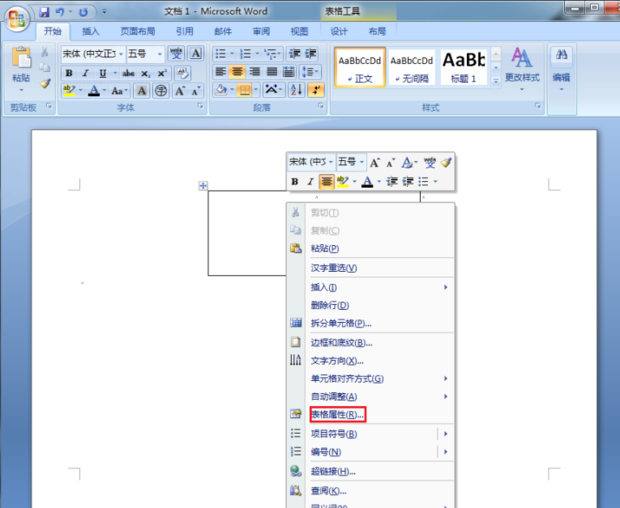Click the numbering list icon in ribbon
Screen dimensions: 620x508
tap(246, 53)
